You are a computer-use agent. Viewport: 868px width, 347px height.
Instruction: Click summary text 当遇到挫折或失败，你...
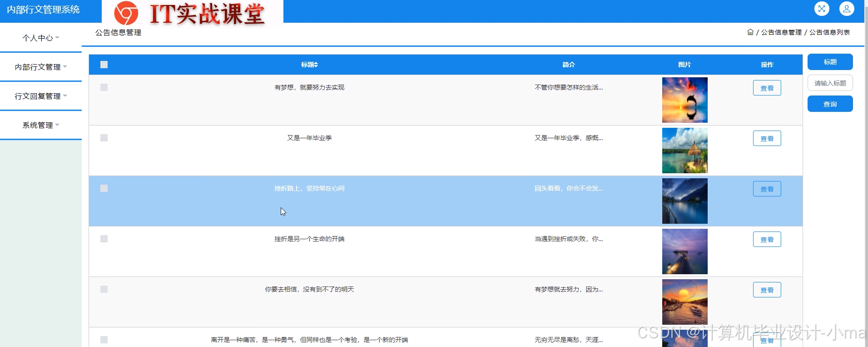(x=569, y=239)
